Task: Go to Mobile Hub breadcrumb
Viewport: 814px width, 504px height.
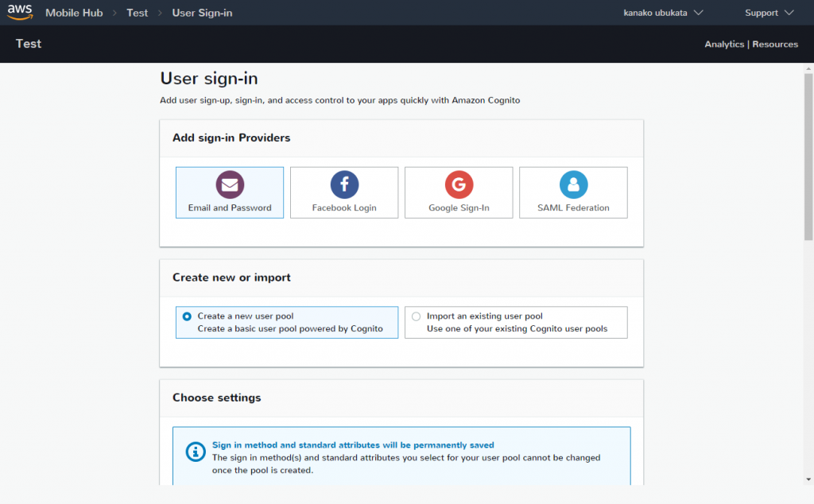Action: [x=74, y=13]
